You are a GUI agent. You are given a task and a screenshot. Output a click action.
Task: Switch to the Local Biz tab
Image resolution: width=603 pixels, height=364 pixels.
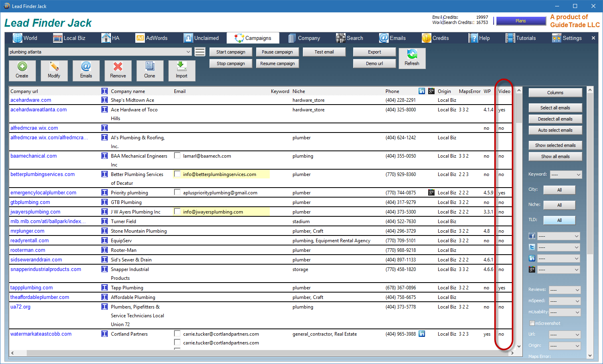[x=69, y=38]
